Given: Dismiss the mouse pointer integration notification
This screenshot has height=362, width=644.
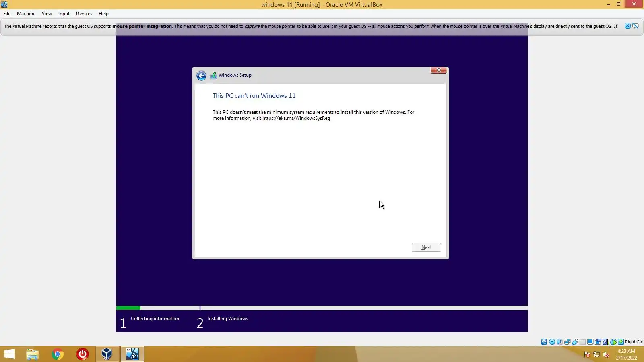Looking at the screenshot, I should coord(627,26).
